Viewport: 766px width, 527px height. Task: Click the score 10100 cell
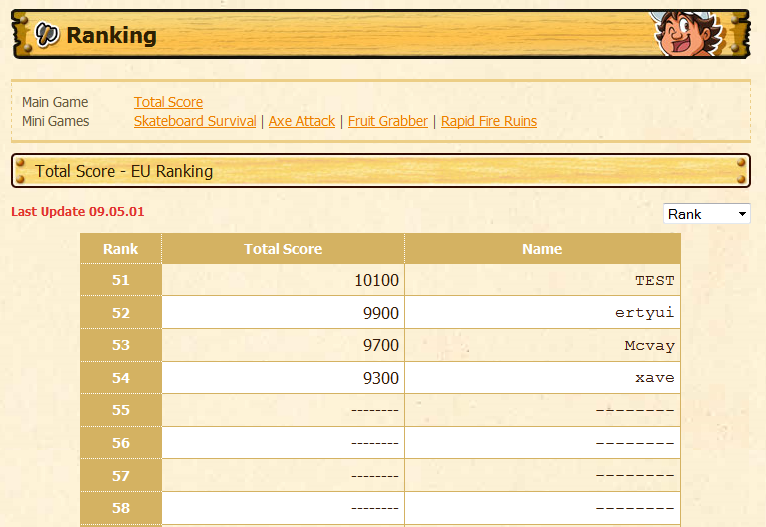click(x=376, y=281)
